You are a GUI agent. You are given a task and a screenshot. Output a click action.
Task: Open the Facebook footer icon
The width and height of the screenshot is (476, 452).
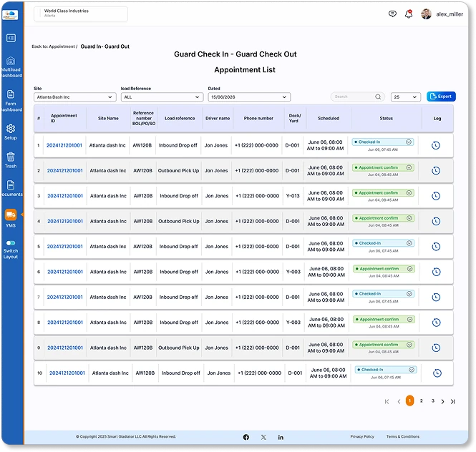point(246,437)
